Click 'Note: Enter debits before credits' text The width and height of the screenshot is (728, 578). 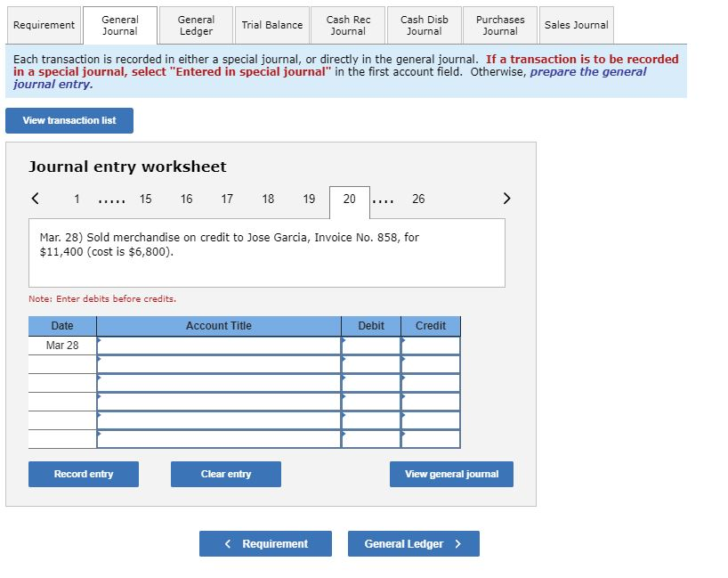pyautogui.click(x=102, y=298)
